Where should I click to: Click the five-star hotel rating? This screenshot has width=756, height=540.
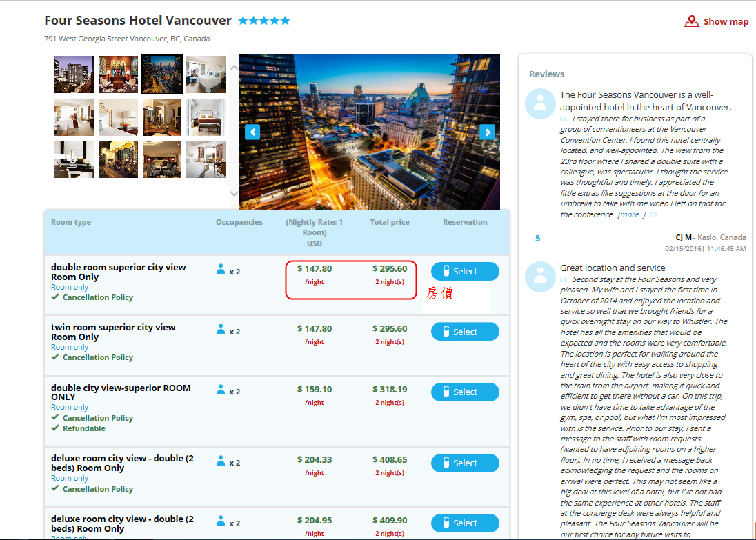pos(264,20)
